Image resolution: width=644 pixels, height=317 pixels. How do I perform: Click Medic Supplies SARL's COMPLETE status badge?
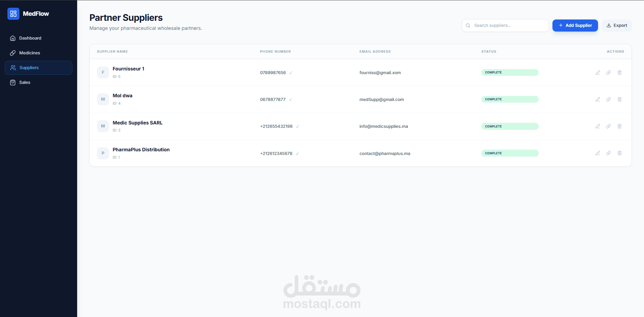pos(510,126)
